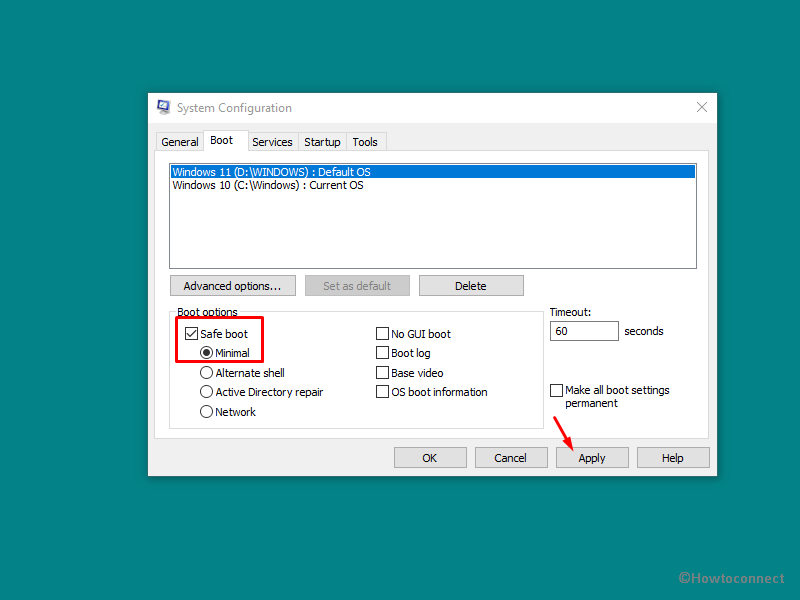800x600 pixels.
Task: Select the Windows 11 Default OS entry
Action: [x=433, y=172]
